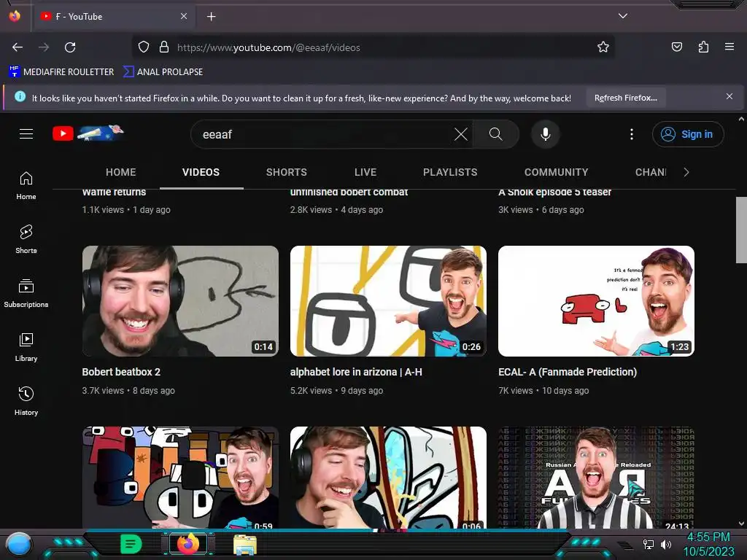Toggle the YouTube guide hamburger menu
Screen dimensions: 747x560
[26, 134]
